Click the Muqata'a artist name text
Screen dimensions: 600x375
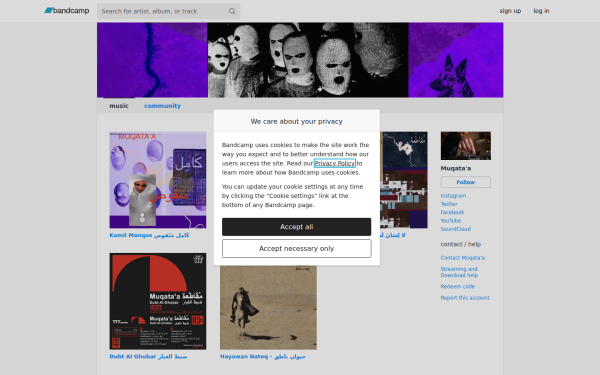455,168
